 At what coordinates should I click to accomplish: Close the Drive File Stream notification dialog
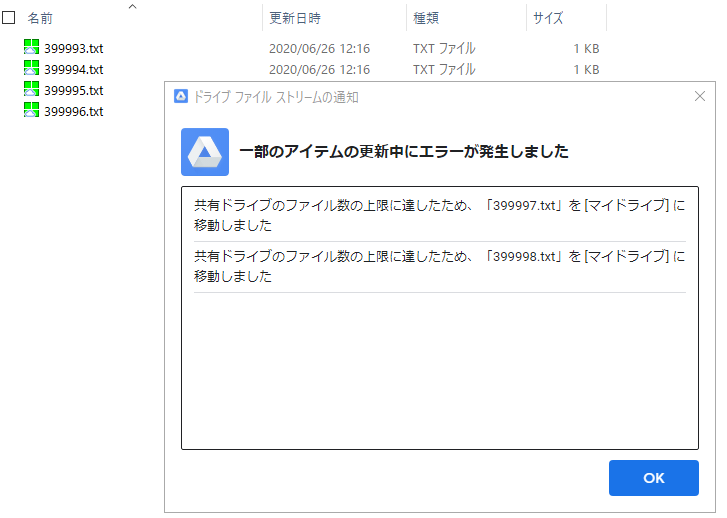tap(700, 96)
